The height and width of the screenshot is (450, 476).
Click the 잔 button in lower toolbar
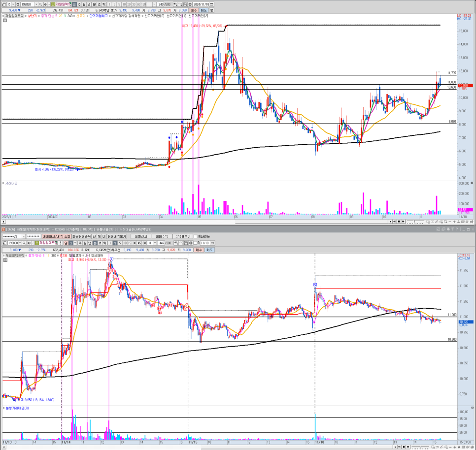click(95, 236)
